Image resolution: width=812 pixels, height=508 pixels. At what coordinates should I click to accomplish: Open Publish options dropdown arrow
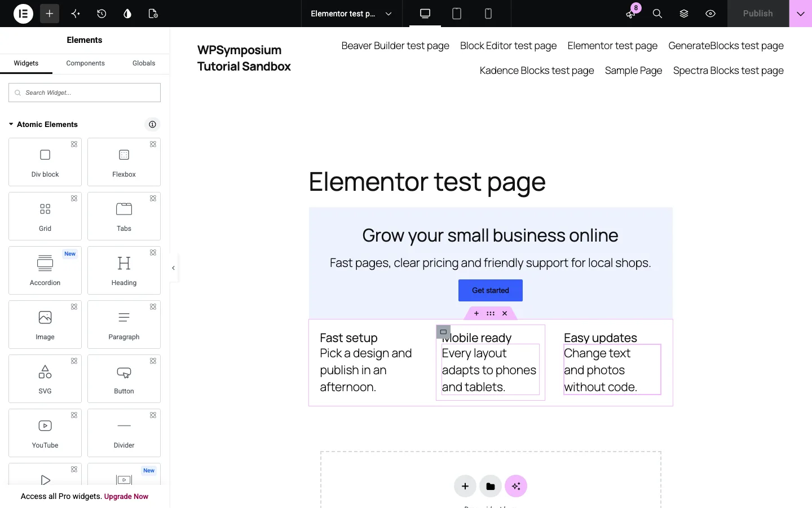(801, 14)
